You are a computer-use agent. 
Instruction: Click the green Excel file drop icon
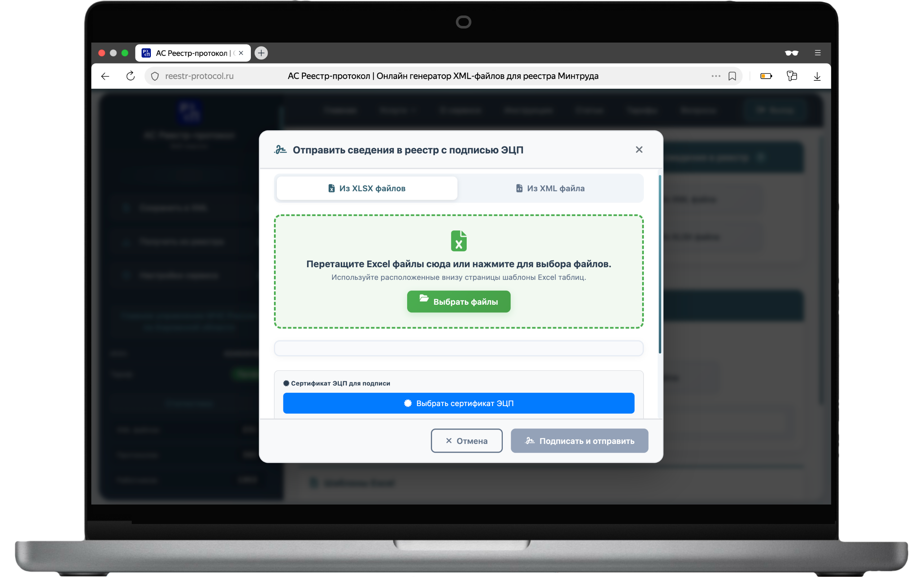pyautogui.click(x=458, y=241)
